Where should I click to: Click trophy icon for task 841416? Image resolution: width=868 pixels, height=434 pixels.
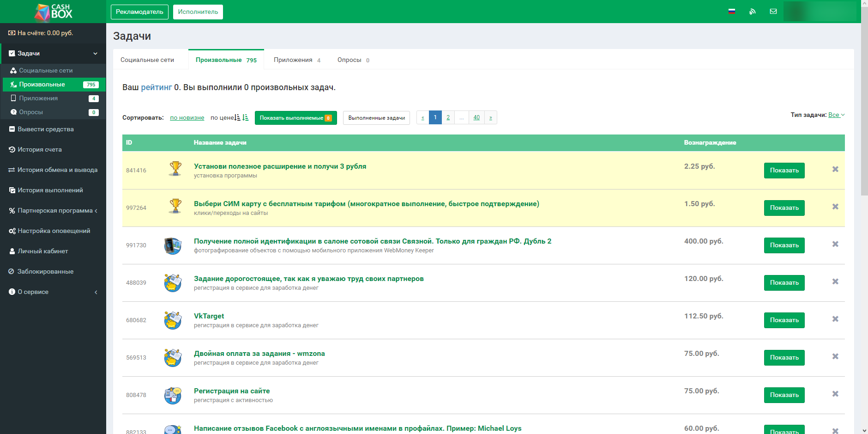175,169
